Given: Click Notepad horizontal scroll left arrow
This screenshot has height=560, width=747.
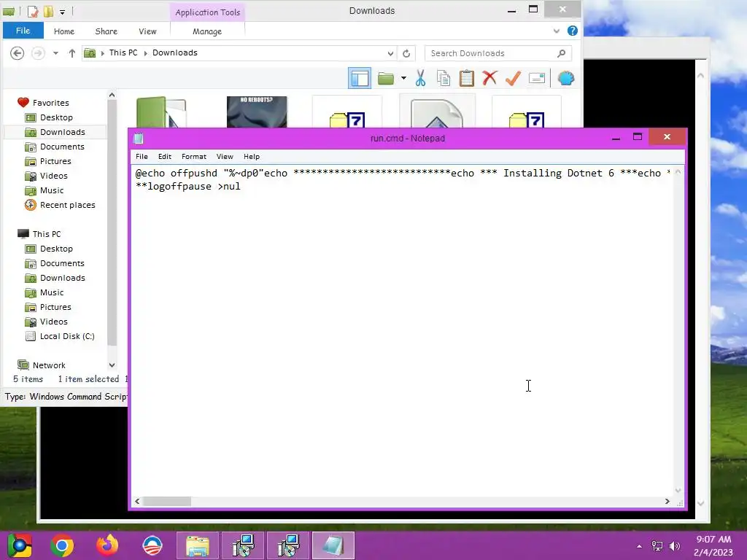Looking at the screenshot, I should tap(137, 502).
